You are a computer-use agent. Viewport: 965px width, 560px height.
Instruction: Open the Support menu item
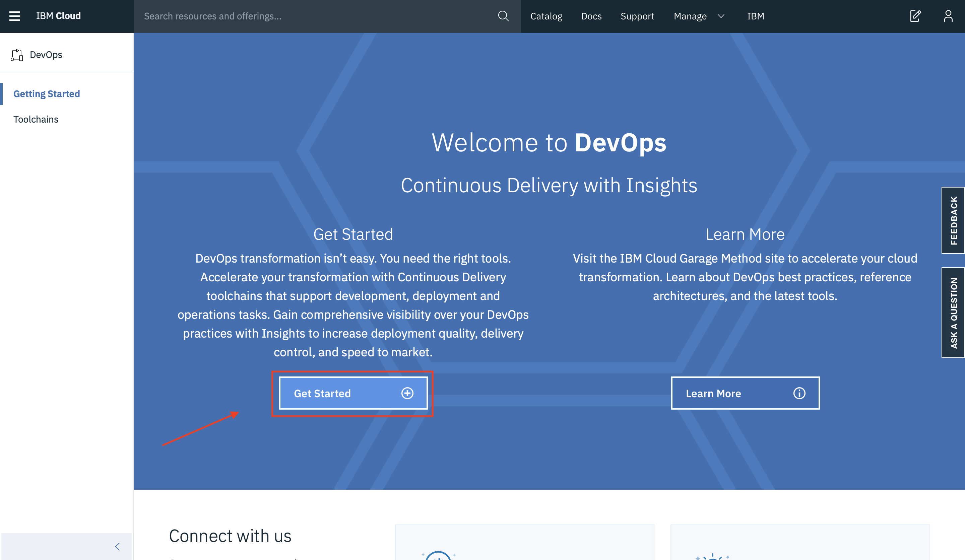(x=637, y=16)
